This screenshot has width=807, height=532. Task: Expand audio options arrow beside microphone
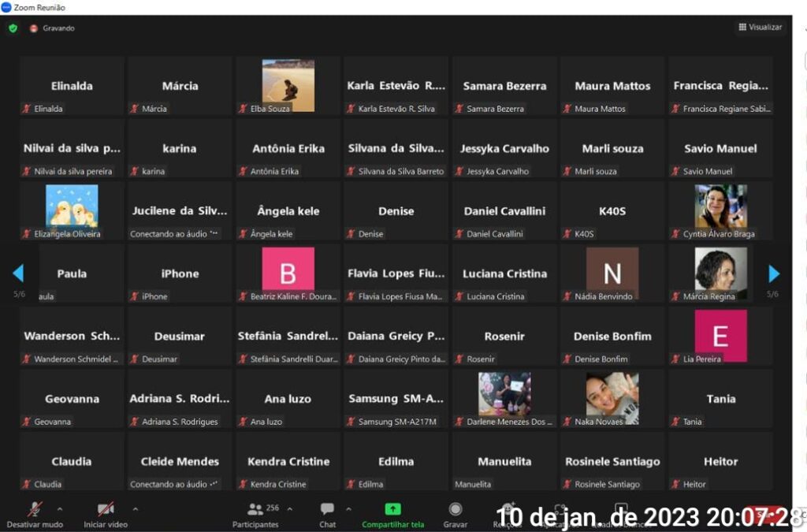coord(60,508)
